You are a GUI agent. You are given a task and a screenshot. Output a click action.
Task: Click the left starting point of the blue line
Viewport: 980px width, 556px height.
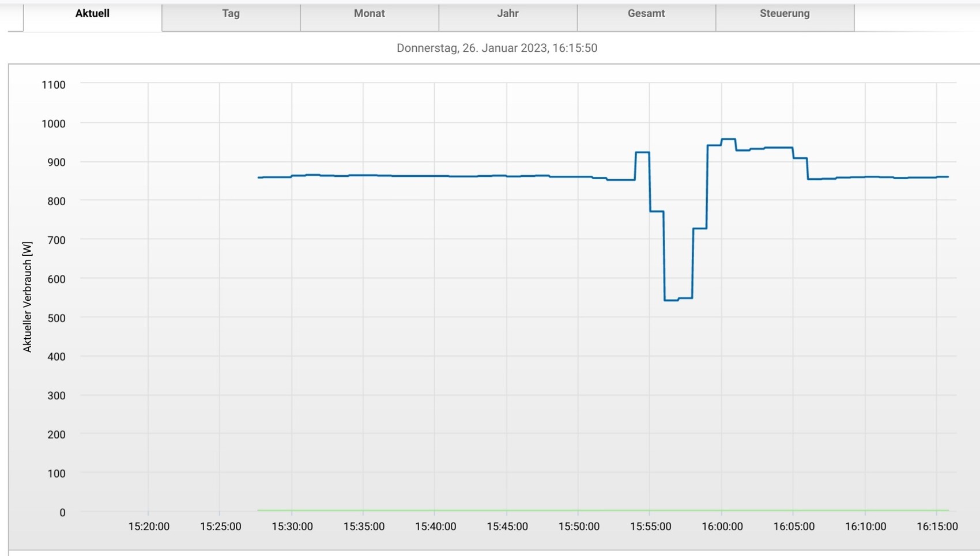259,177
